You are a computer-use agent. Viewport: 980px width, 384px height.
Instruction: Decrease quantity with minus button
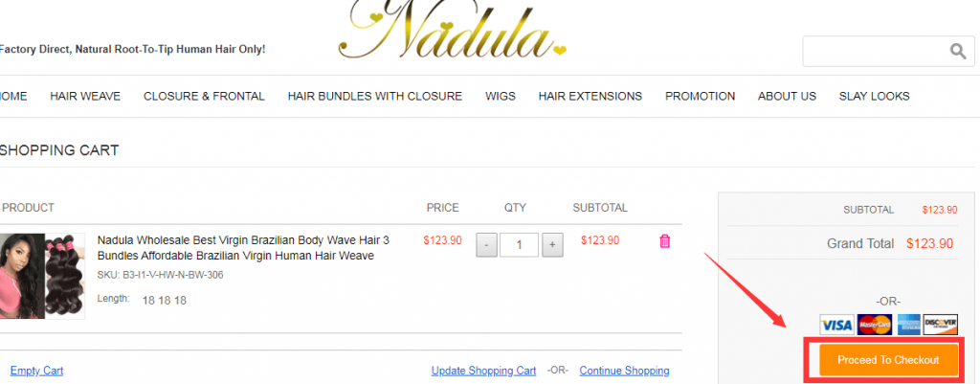[x=487, y=245]
